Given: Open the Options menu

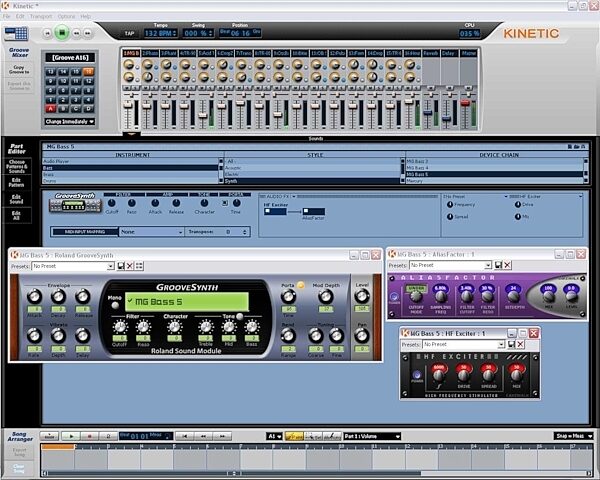Looking at the screenshot, I should pos(66,16).
